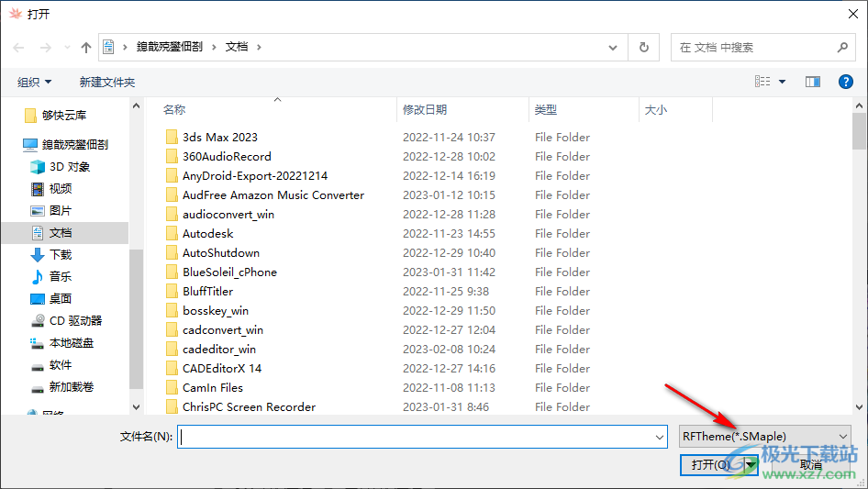868x489 pixels.
Task: Select the audioconvert_win folder
Action: tap(228, 215)
